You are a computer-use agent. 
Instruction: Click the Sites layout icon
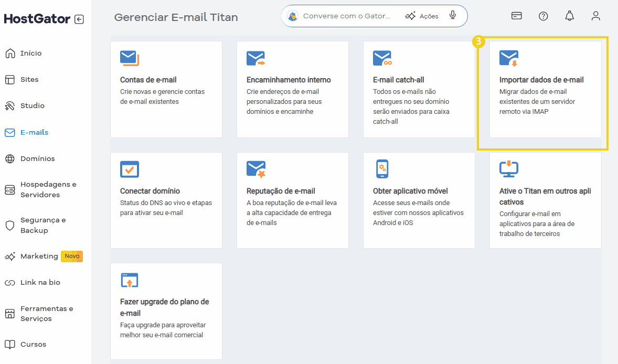click(x=10, y=80)
